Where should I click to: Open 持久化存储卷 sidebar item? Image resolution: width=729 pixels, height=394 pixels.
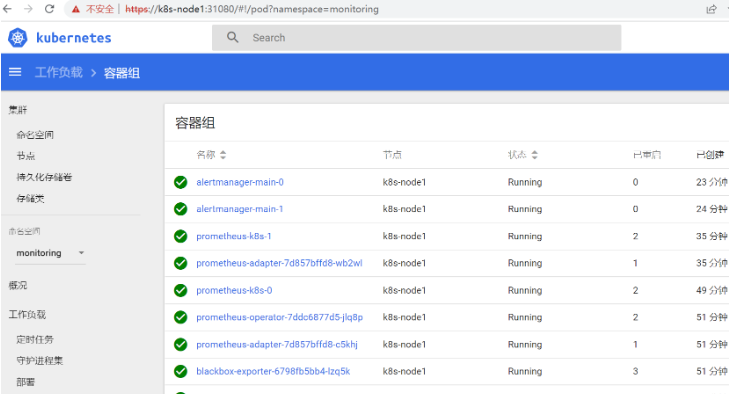click(x=44, y=177)
